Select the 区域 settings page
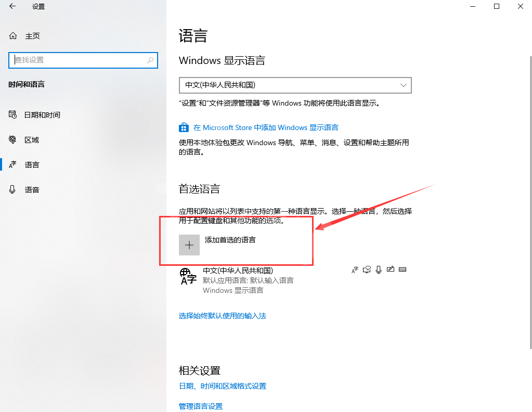532x412 pixels. (x=32, y=140)
